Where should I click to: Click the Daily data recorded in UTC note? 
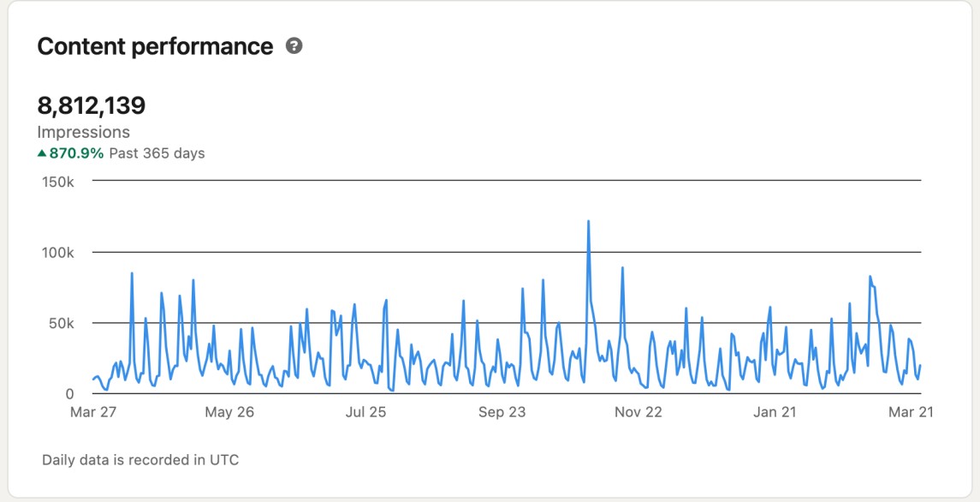click(x=140, y=460)
